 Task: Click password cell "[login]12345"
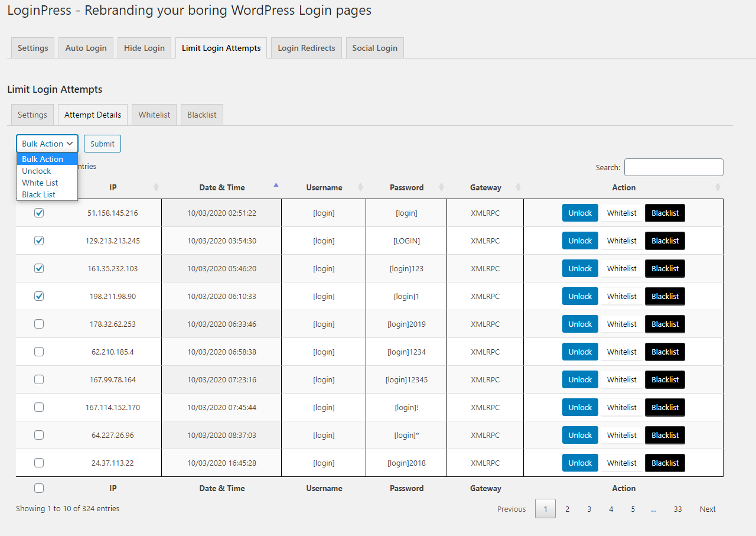[406, 379]
